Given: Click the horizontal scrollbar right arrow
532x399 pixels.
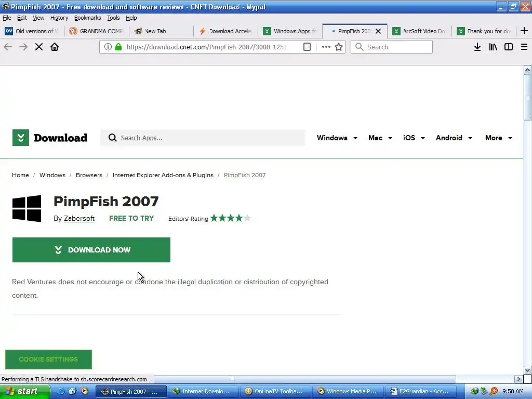Looking at the screenshot, I should 518,379.
